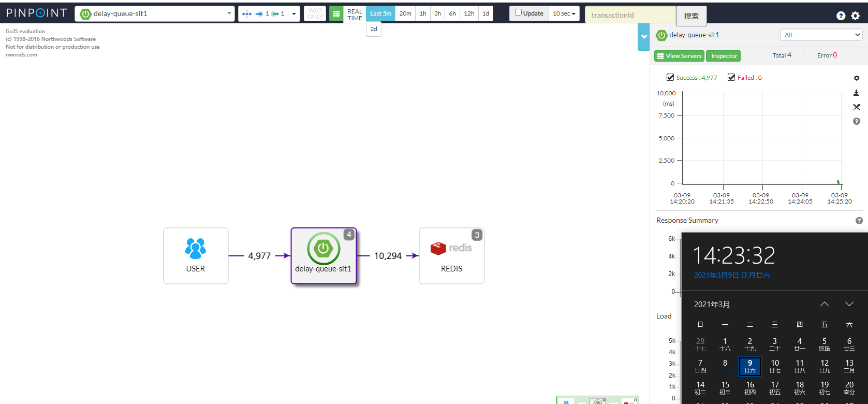Open the All agent filter dropdown
Viewport: 868px width, 404px height.
(x=821, y=35)
